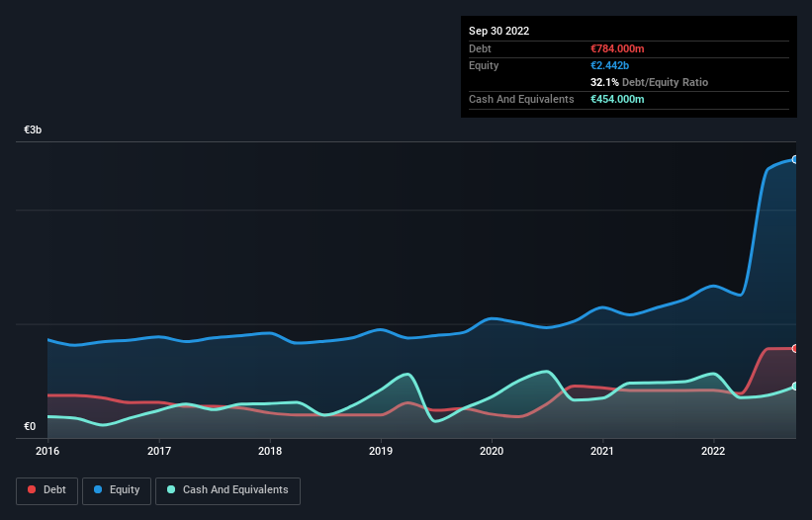Viewport: 812px width, 520px height.
Task: Click the 2016 x-axis label
Action: tap(47, 451)
